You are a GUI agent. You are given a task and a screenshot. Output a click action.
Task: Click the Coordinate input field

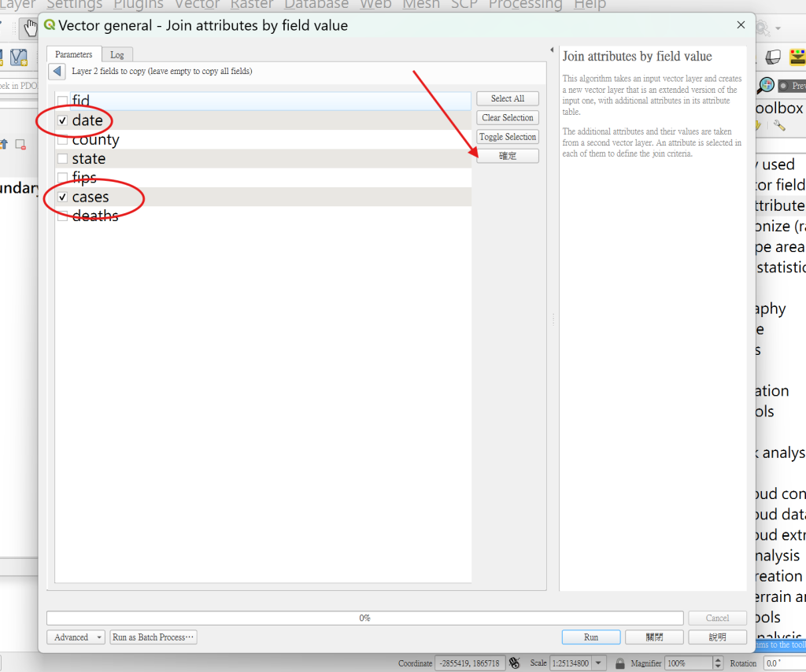[x=470, y=663]
